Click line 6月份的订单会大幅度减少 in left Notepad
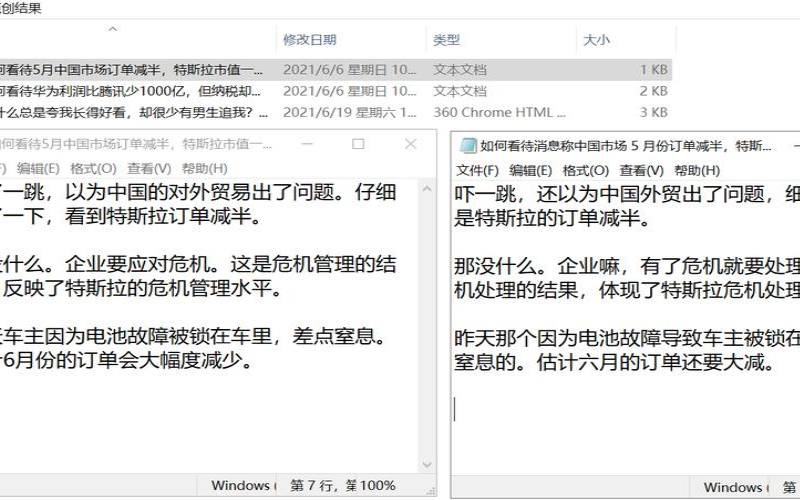Screen dimensions: 800x500 (x=127, y=361)
